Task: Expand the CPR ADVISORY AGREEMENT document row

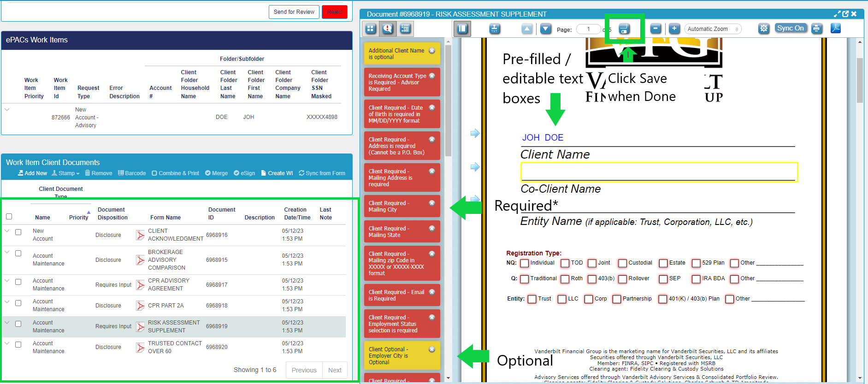Action: [7, 281]
